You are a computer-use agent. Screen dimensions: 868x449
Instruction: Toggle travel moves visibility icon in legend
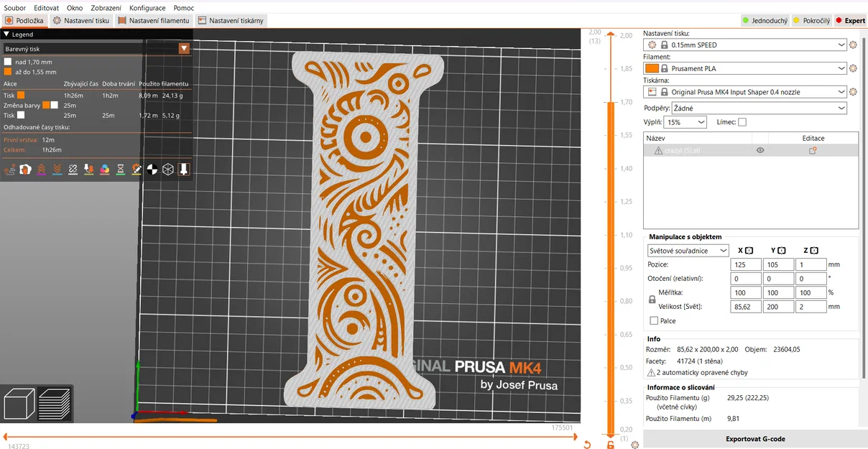[10, 170]
